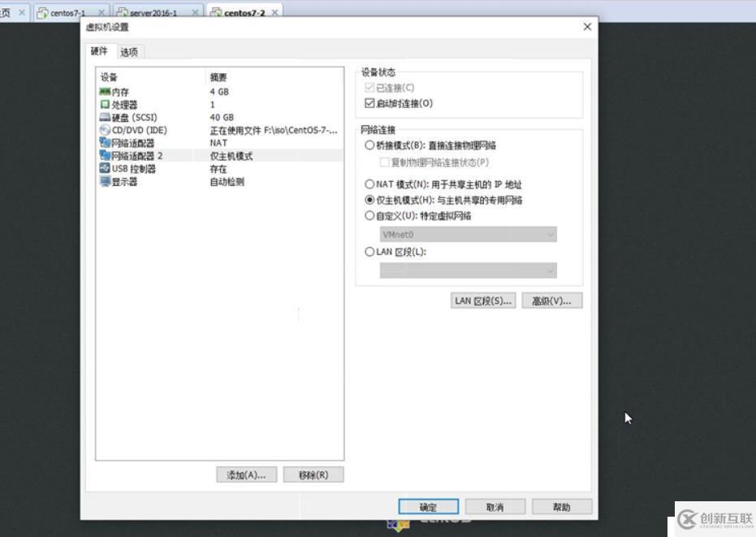Viewport: 756px width, 537px height.
Task: Toggle the 已连接(C) checkbox
Action: [x=369, y=87]
